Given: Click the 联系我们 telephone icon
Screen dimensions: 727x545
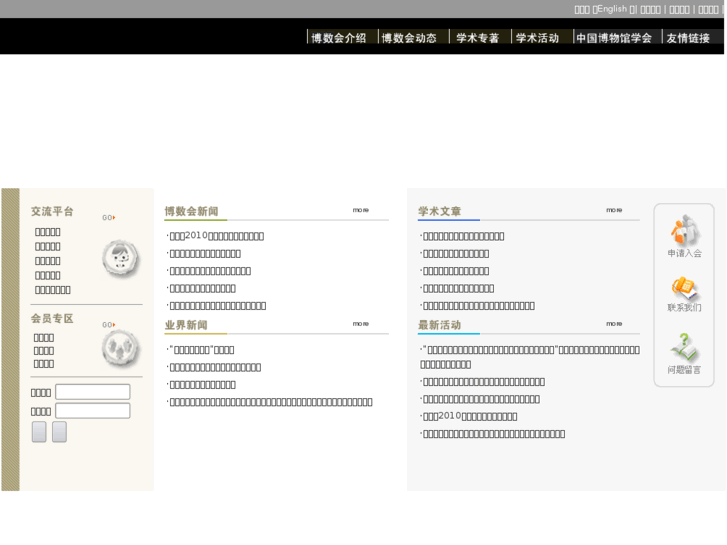Looking at the screenshot, I should 684,288.
